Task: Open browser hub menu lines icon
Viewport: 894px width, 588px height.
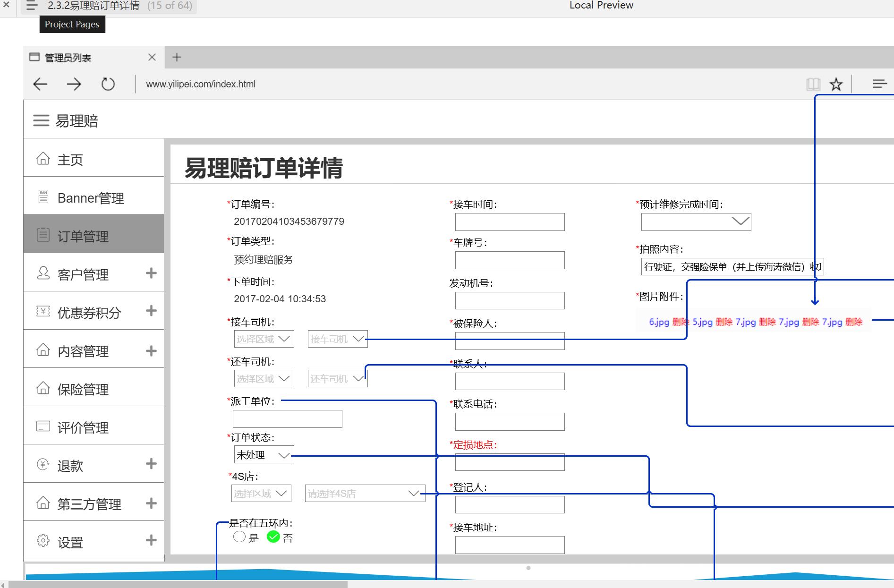Action: (879, 84)
